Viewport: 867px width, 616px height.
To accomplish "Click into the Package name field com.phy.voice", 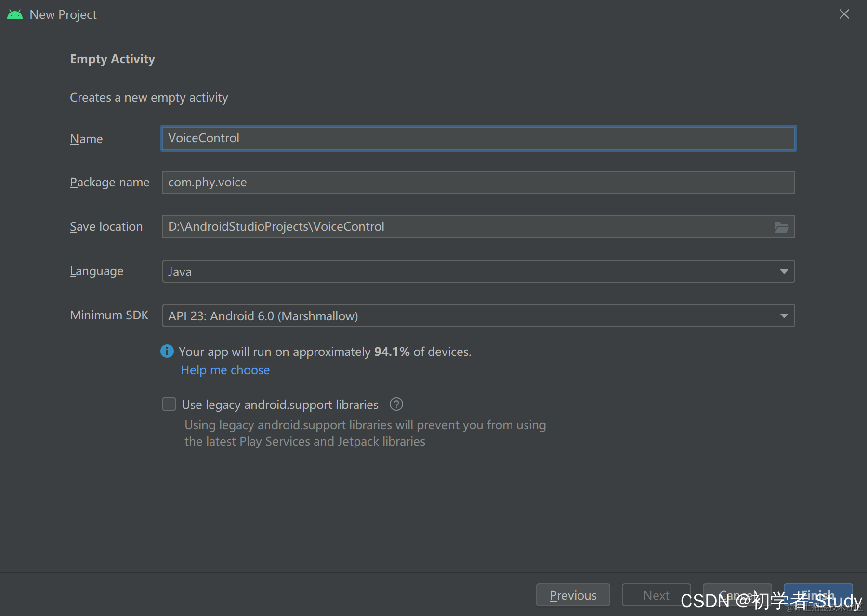I will point(478,183).
